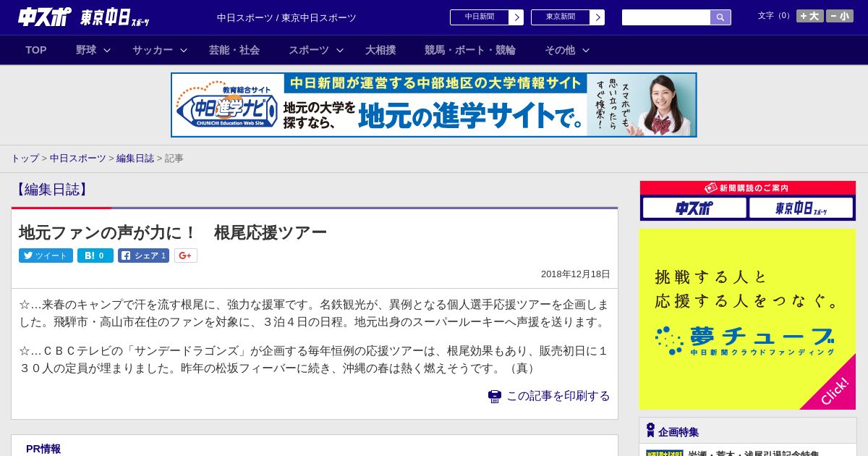This screenshot has height=456, width=868.
Task: Open the 夢チューブ crowdfunding ad
Action: tap(748, 319)
